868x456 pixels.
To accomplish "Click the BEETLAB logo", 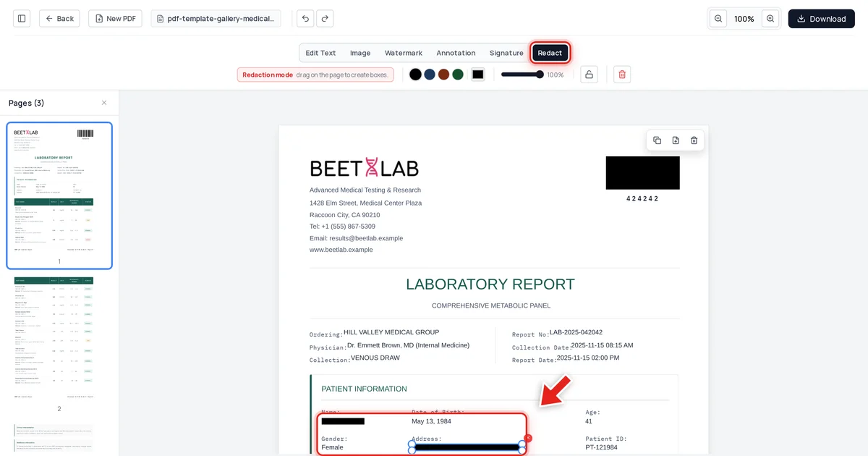I will point(365,168).
